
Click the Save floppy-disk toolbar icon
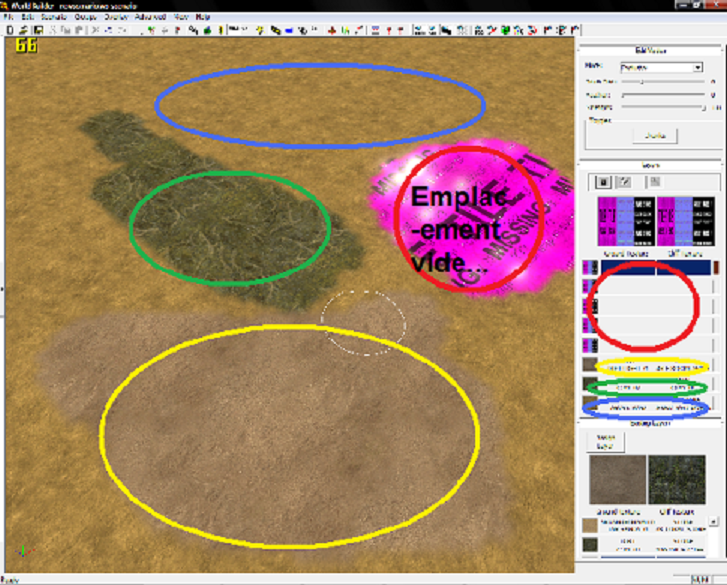[x=38, y=30]
